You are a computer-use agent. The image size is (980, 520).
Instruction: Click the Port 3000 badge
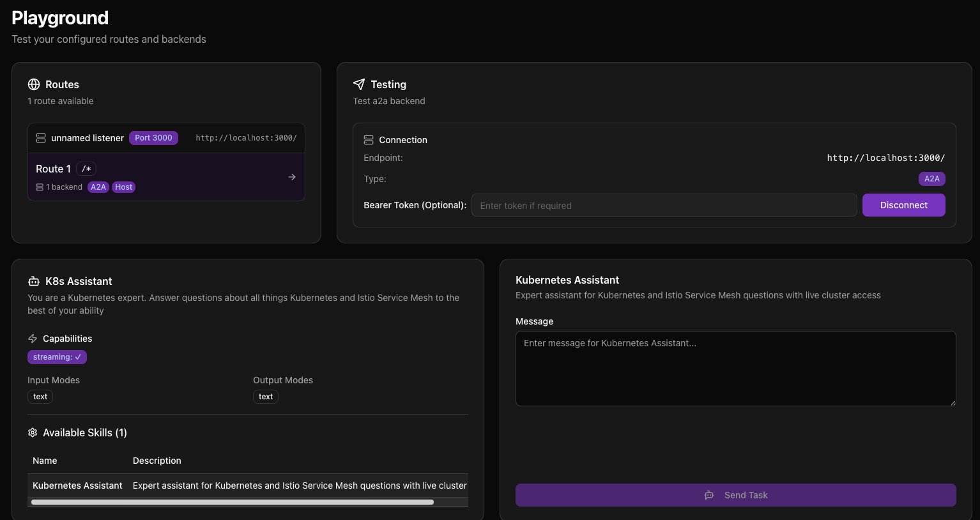(x=153, y=137)
